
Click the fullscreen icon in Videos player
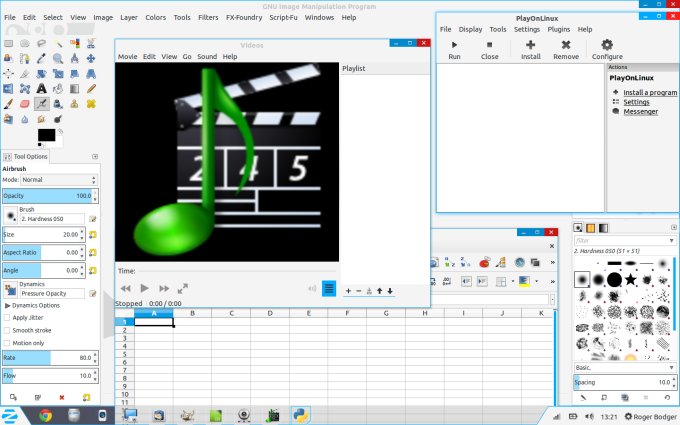[x=182, y=288]
